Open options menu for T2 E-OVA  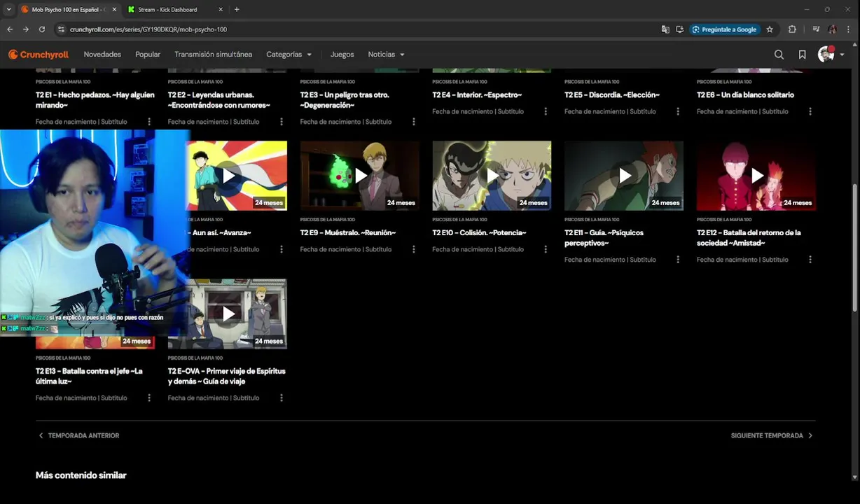(282, 398)
